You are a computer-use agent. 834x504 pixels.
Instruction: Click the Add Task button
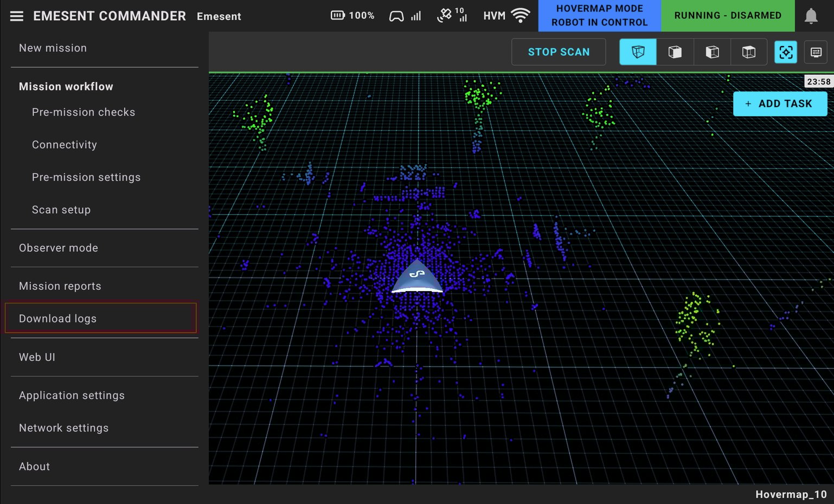[780, 104]
